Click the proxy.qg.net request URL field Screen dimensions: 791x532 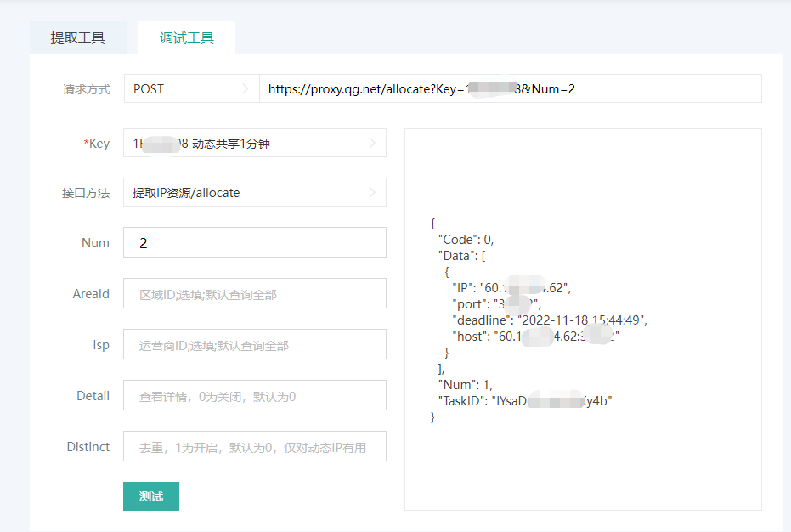[x=510, y=88]
